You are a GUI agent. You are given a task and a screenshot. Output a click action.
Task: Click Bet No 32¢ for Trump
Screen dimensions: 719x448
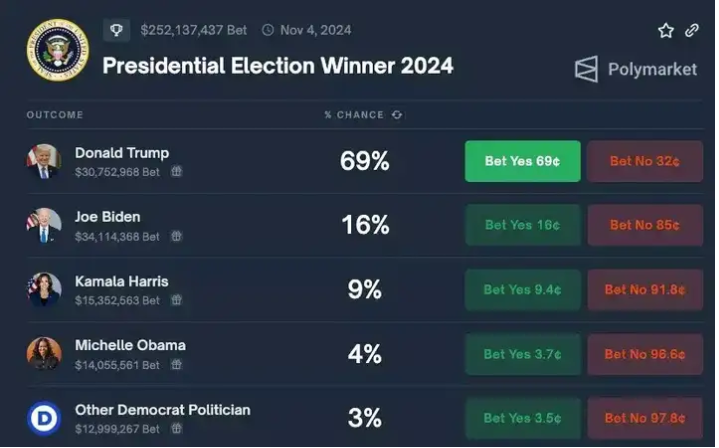coord(645,161)
